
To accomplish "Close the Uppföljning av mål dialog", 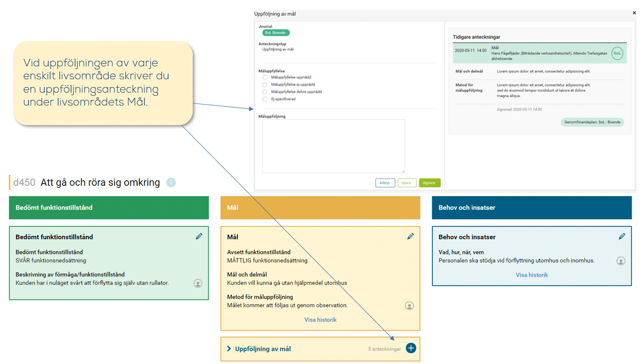I will pyautogui.click(x=634, y=13).
